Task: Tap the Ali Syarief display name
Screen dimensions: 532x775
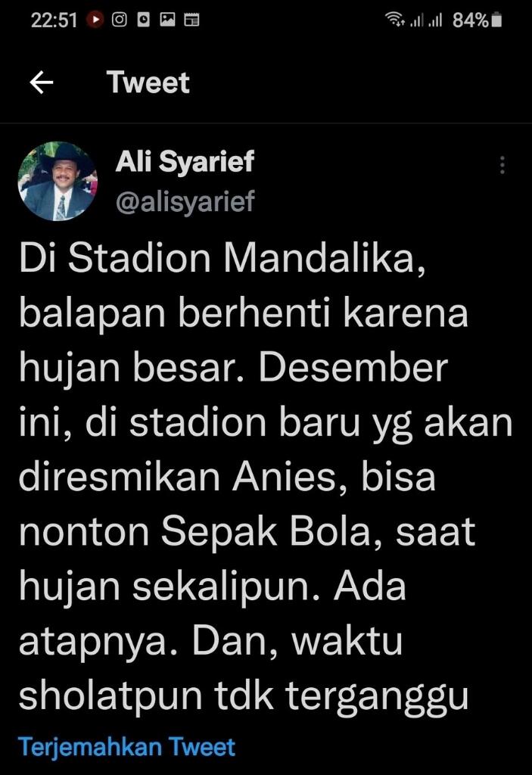Action: (x=185, y=161)
